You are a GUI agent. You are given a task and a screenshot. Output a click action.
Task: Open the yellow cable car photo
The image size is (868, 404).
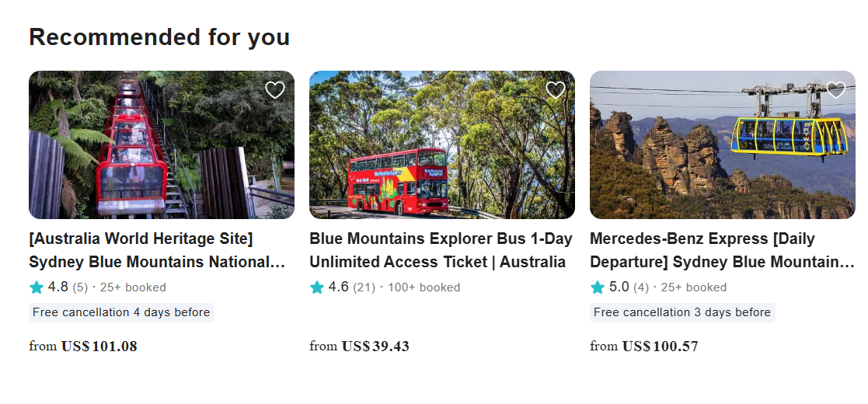[x=723, y=145]
